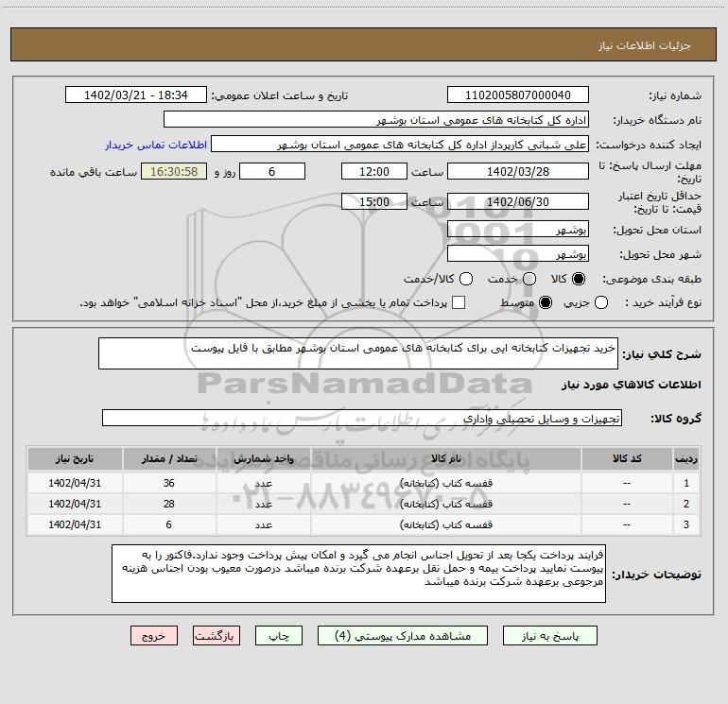This screenshot has height=704, width=728.
Task: Open مشاهده مدارک پیوستی (4) attachments
Action: tap(403, 636)
